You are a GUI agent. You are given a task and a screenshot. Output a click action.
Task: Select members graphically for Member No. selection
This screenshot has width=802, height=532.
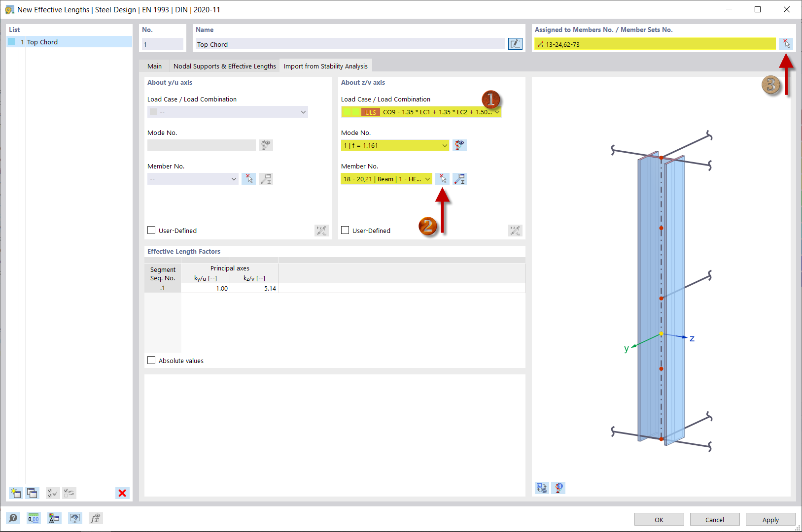coord(443,179)
